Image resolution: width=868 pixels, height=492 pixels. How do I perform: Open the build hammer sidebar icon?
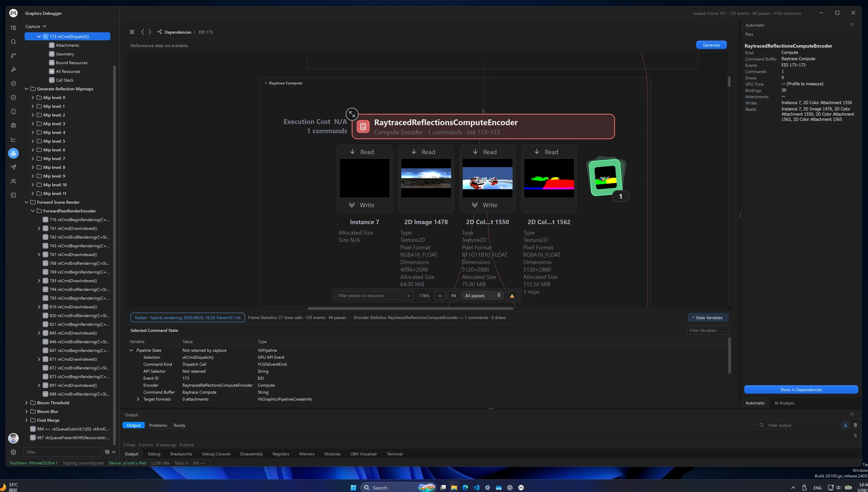point(13,70)
